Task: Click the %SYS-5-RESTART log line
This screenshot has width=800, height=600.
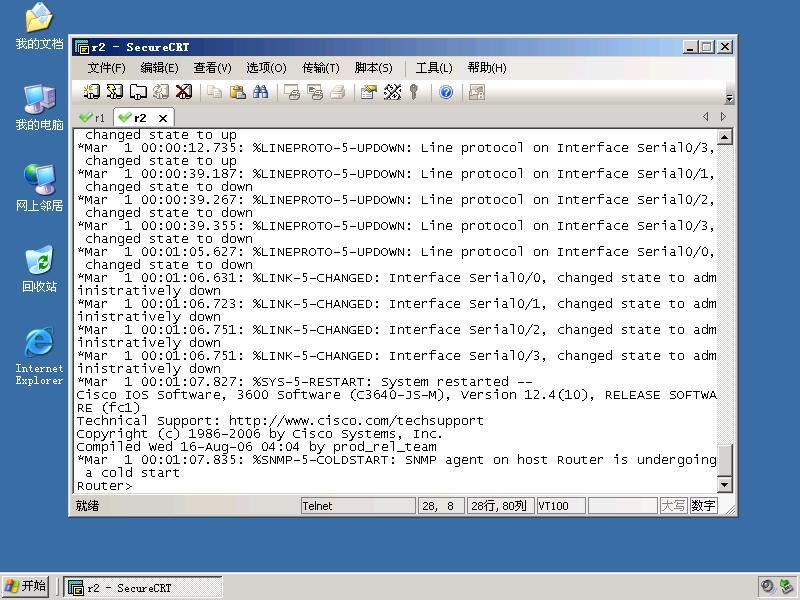Action: [x=305, y=382]
